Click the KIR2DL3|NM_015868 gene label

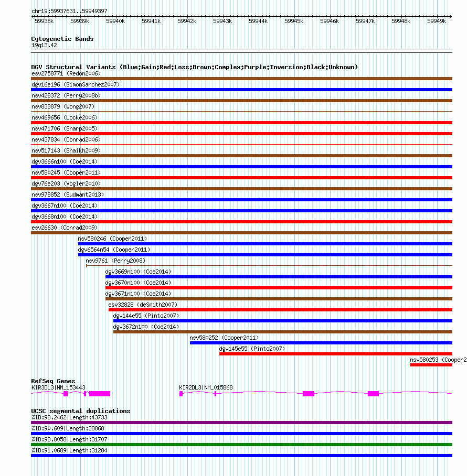coord(206,387)
